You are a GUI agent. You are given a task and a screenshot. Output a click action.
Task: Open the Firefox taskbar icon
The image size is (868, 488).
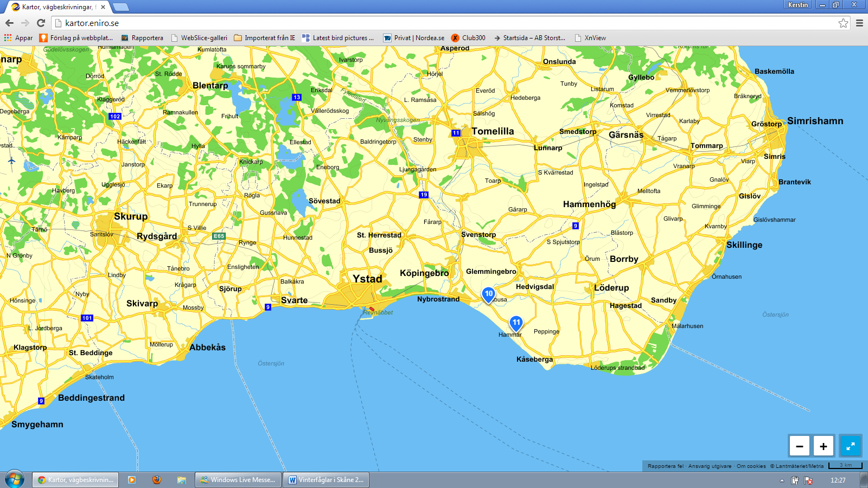pos(157,480)
